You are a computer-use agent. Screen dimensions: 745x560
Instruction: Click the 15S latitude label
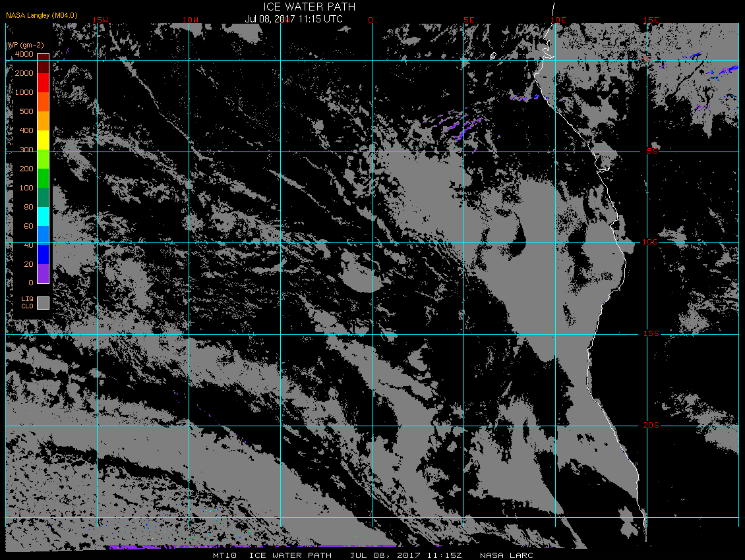coord(651,334)
